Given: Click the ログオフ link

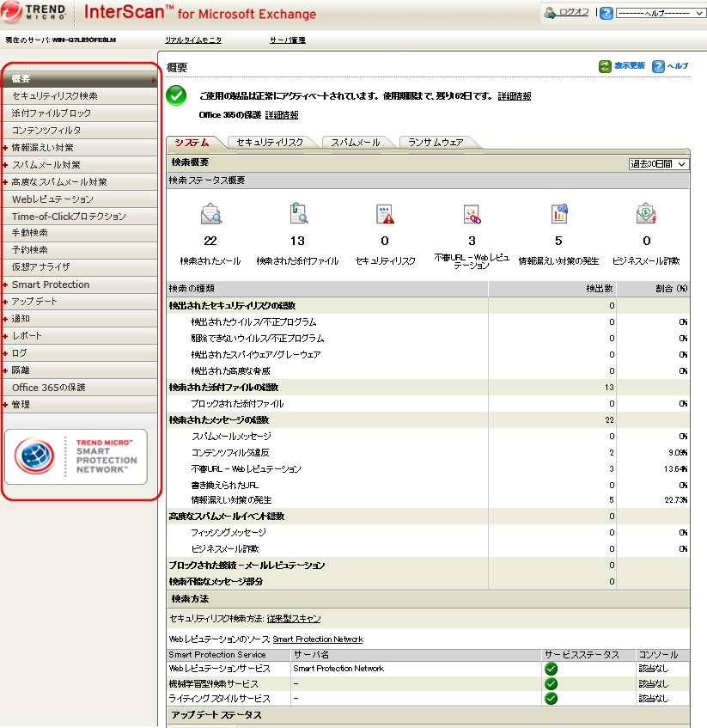Looking at the screenshot, I should click(x=573, y=13).
